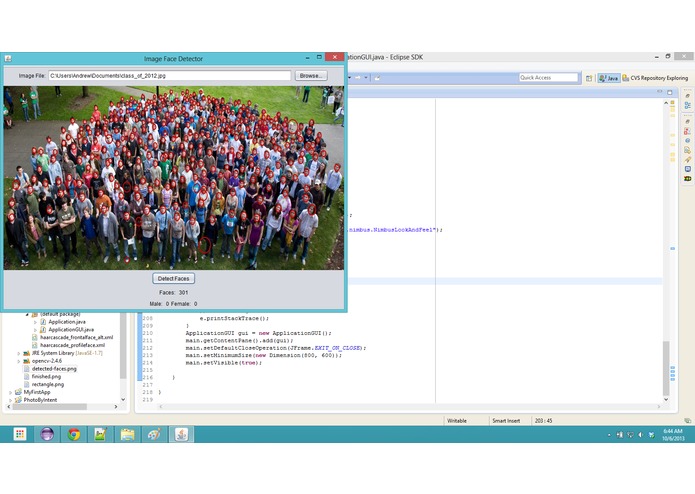Open the Search view icon in right trim
Viewport: 695px width, 494px height.
(x=687, y=159)
